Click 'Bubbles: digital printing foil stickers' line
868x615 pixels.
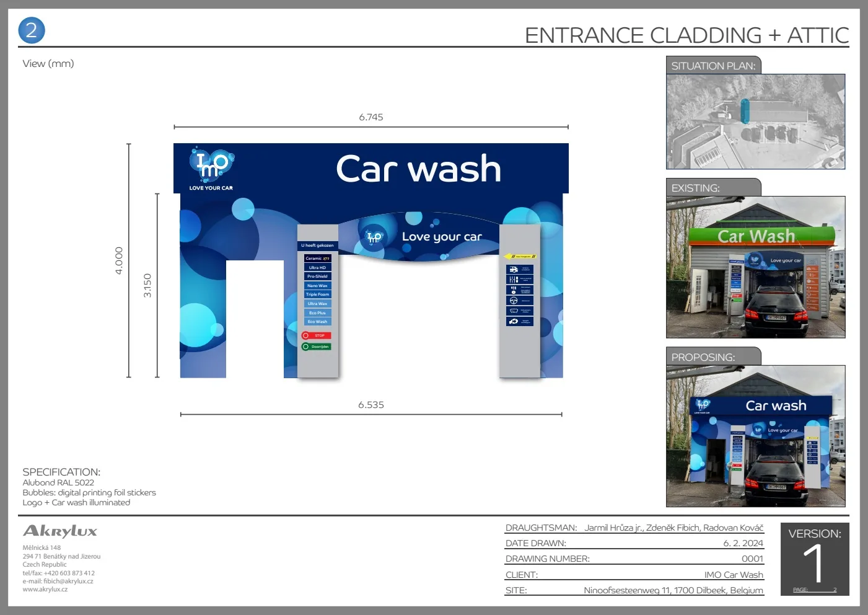[89, 492]
